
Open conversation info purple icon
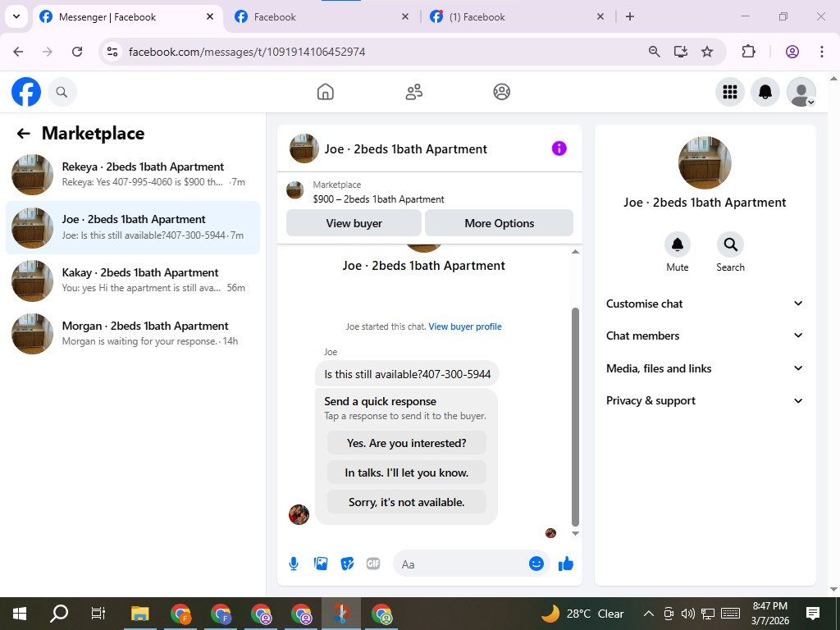(x=559, y=148)
